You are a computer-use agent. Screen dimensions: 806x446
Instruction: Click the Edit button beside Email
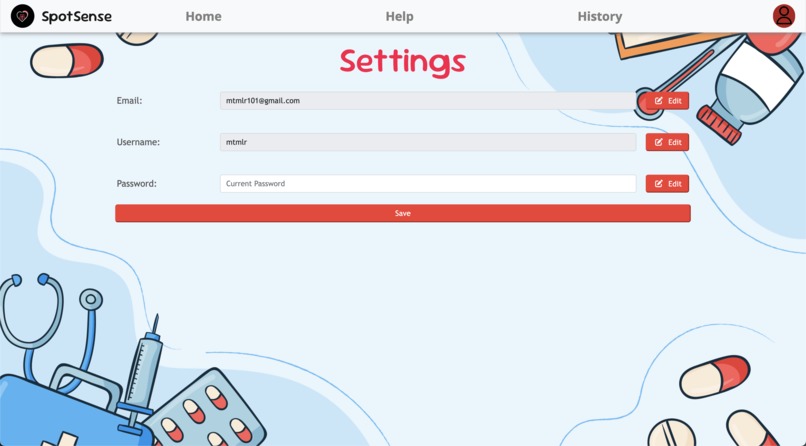(667, 101)
